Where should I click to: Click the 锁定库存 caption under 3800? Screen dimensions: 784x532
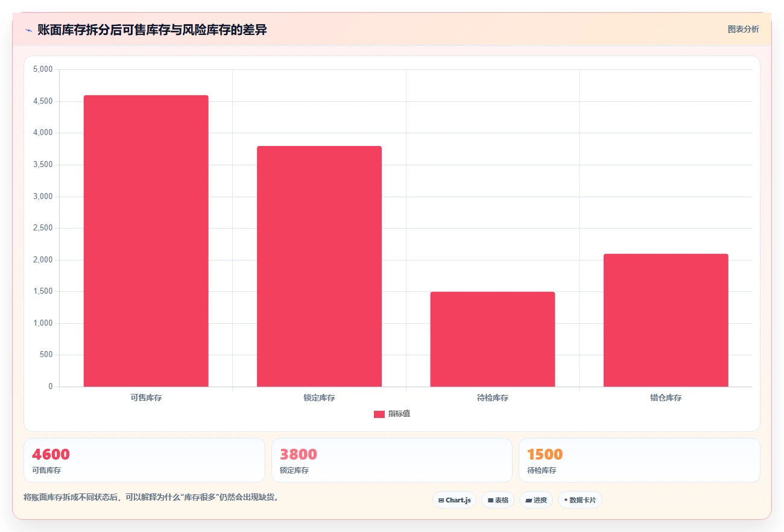click(294, 470)
